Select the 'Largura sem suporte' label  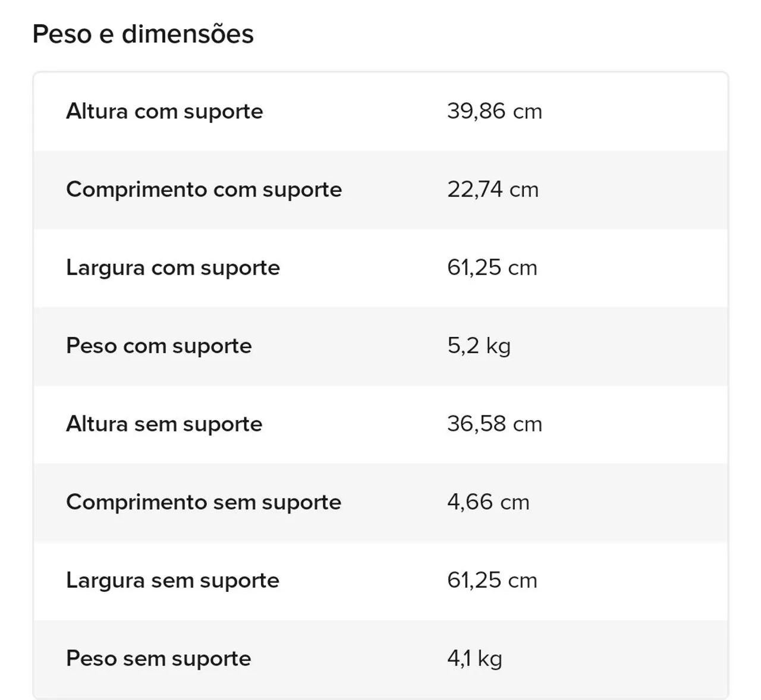[x=172, y=580]
